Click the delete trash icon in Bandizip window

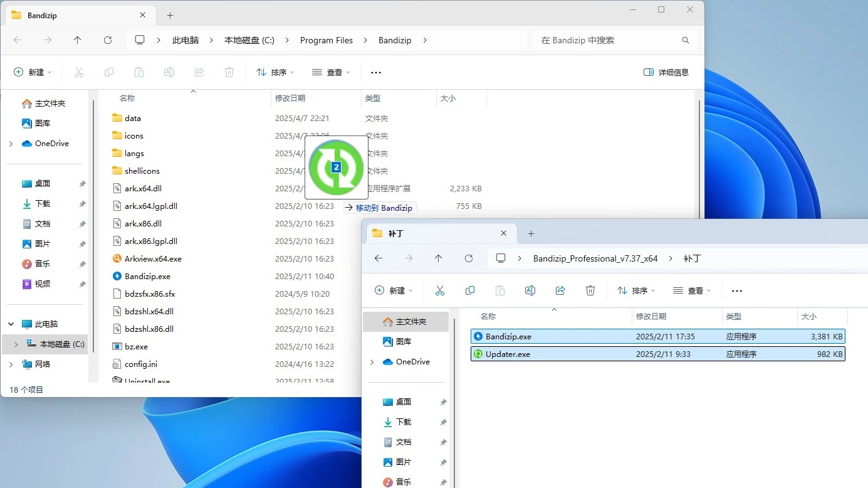[x=229, y=73]
